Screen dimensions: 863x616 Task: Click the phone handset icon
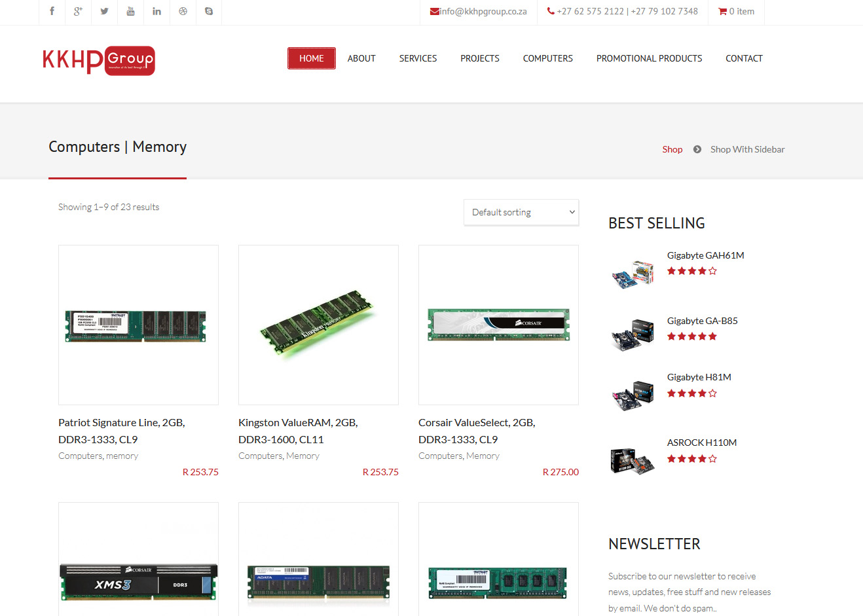click(x=551, y=11)
